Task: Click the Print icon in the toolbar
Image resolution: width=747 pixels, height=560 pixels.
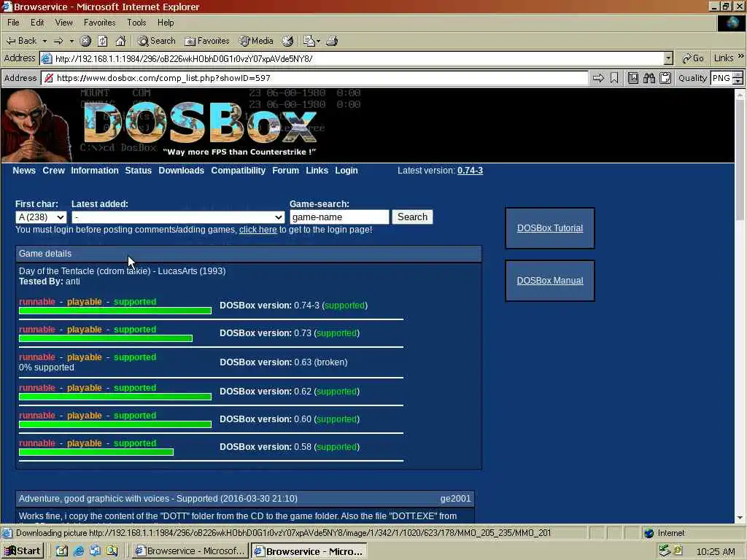Action: 332,41
